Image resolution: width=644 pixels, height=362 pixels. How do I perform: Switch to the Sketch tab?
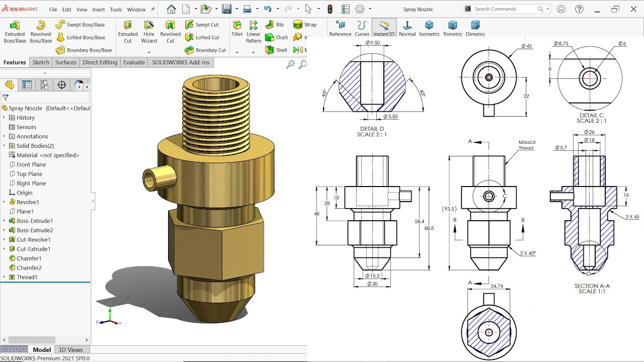(x=41, y=62)
